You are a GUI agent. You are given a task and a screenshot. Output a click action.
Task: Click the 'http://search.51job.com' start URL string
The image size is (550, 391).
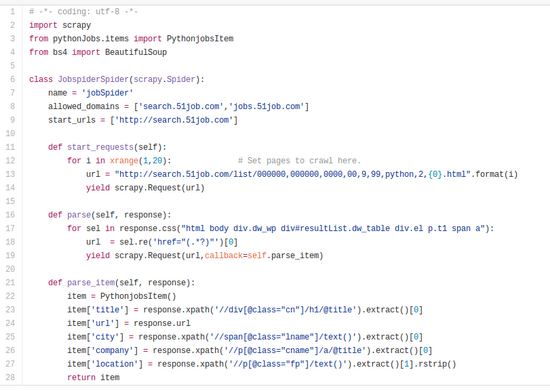click(x=174, y=120)
